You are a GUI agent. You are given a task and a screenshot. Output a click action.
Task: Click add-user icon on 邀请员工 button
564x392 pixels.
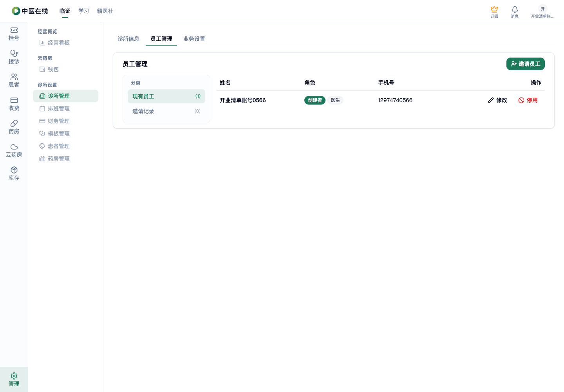[514, 64]
